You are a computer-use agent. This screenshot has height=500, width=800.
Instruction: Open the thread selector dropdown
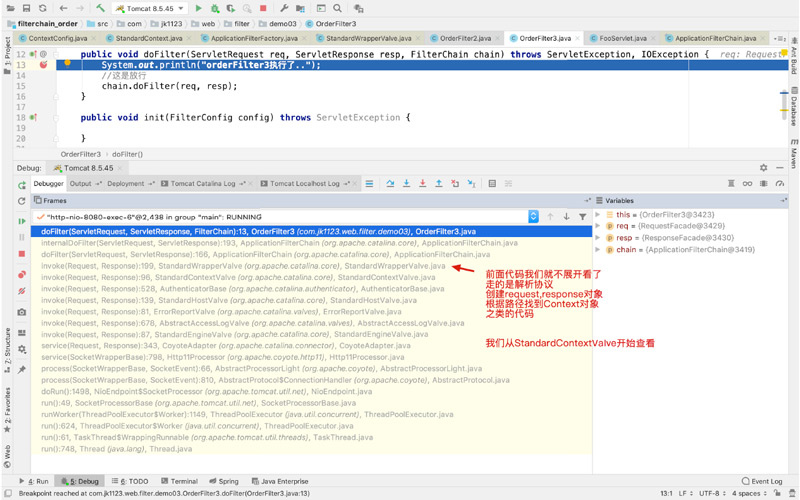tap(533, 217)
